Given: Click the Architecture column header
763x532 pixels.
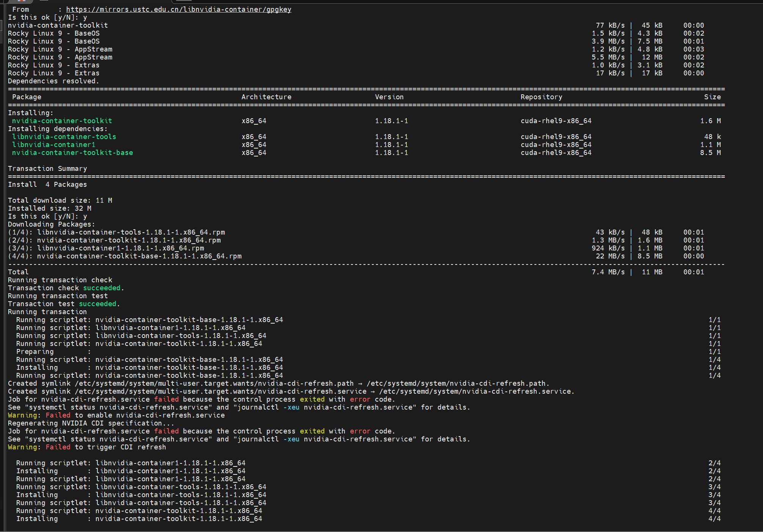Looking at the screenshot, I should tap(266, 97).
